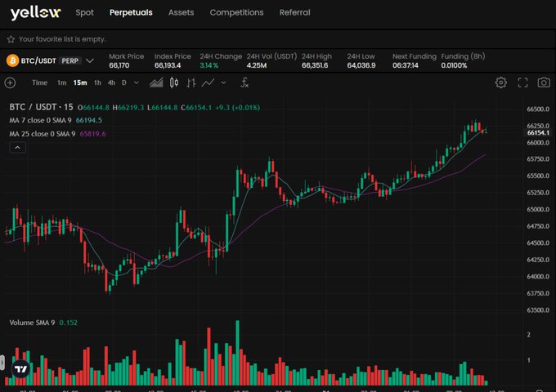Click the MA 7 value 66194.5
The width and height of the screenshot is (556, 392).
coord(88,120)
